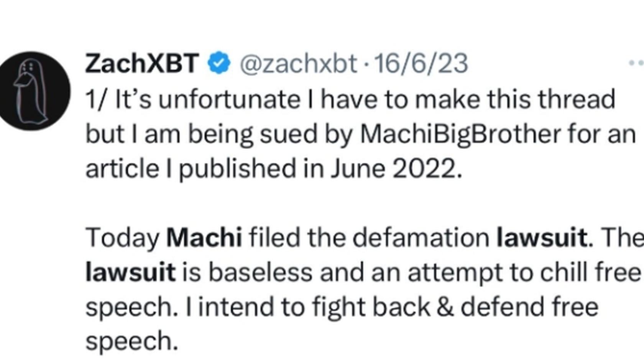Screen dimensions: 644x362
Task: Open the tweet's more options ellipsis
Action: [636, 63]
